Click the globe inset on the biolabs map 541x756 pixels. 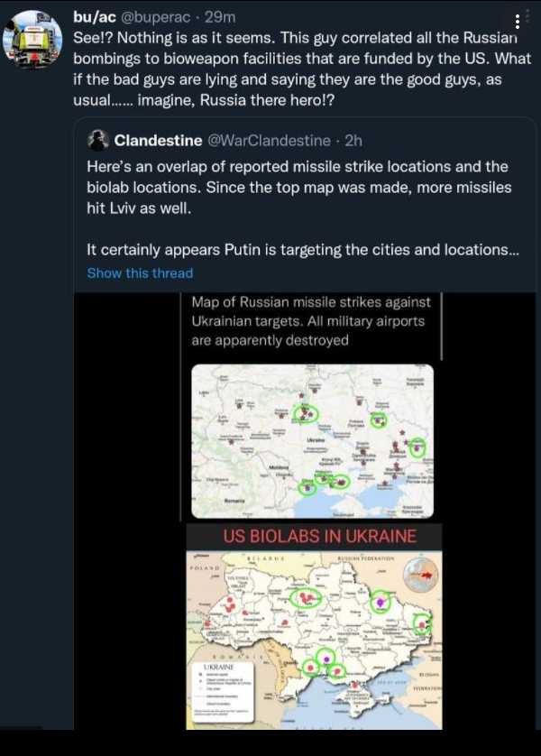[x=420, y=575]
